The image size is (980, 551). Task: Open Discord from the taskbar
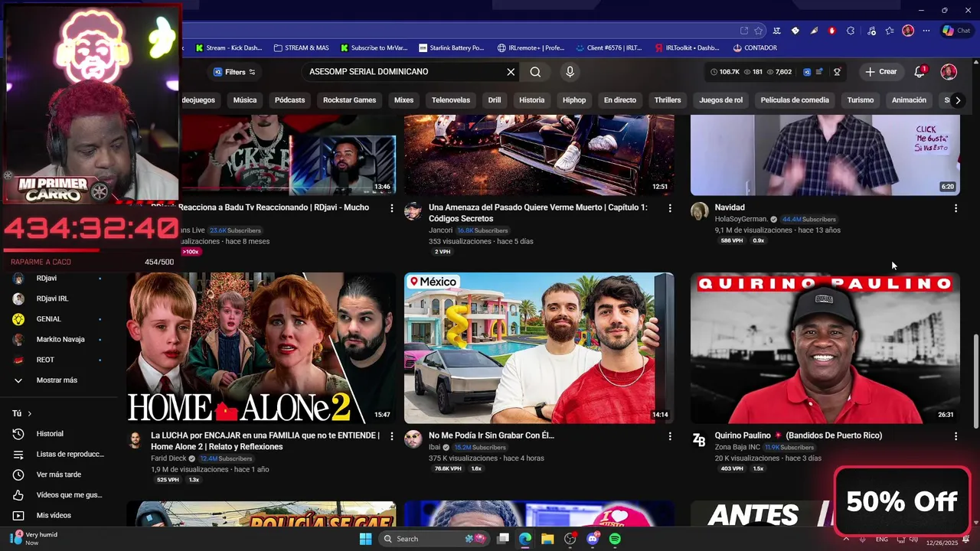(593, 539)
